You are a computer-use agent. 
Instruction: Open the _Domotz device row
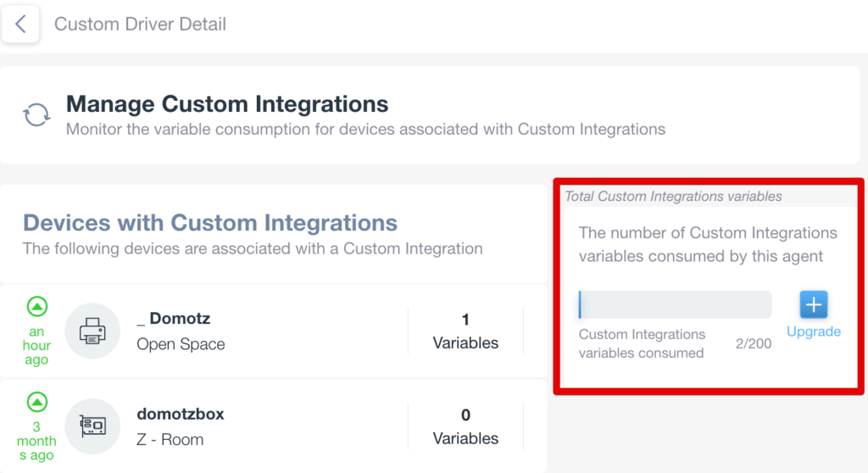pyautogui.click(x=274, y=331)
